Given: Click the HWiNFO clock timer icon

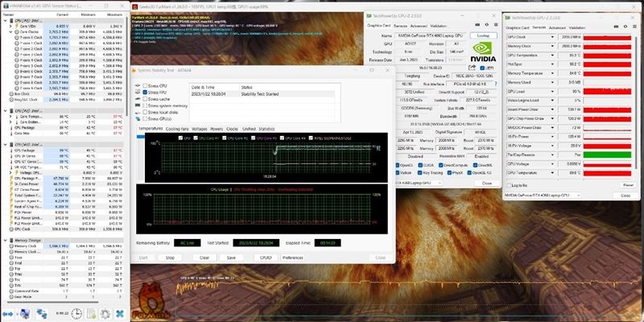Looking at the screenshot, I should click(x=76, y=314).
